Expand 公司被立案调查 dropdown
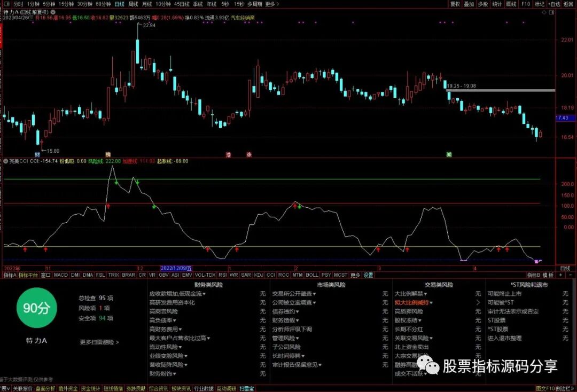 [x=294, y=302]
